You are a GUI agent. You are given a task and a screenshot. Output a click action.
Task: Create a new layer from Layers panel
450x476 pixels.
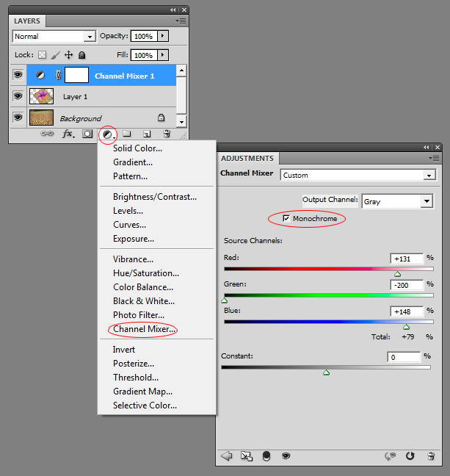point(147,134)
